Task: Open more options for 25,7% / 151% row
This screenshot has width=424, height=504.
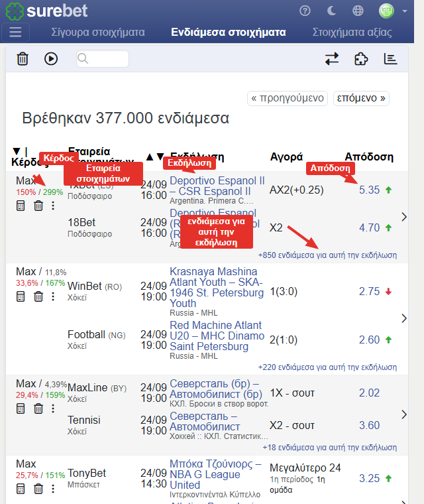Action: pos(53,489)
